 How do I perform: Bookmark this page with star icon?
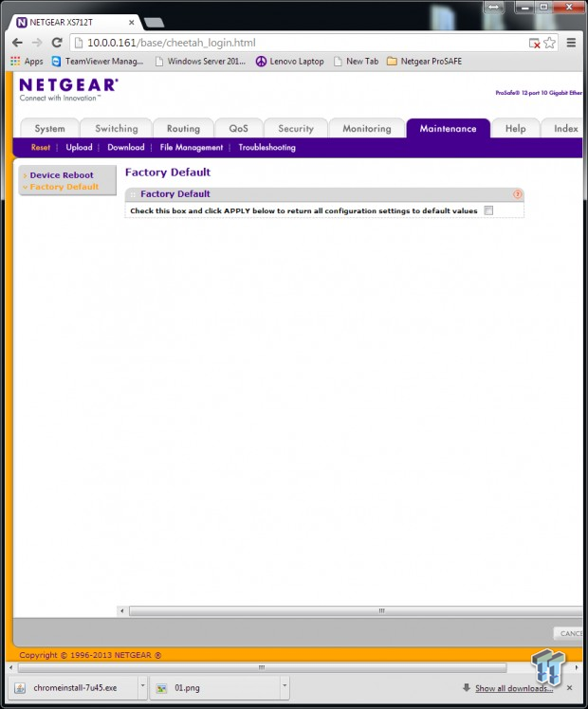pos(549,43)
